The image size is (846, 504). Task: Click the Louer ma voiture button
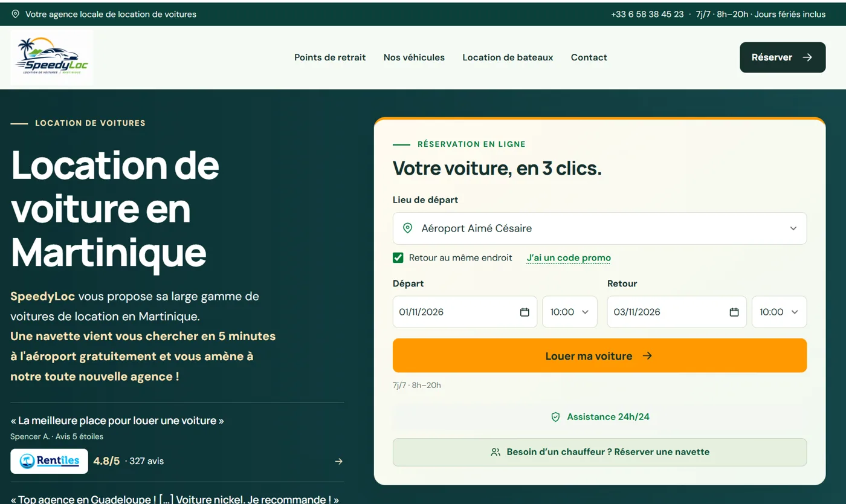click(x=599, y=355)
